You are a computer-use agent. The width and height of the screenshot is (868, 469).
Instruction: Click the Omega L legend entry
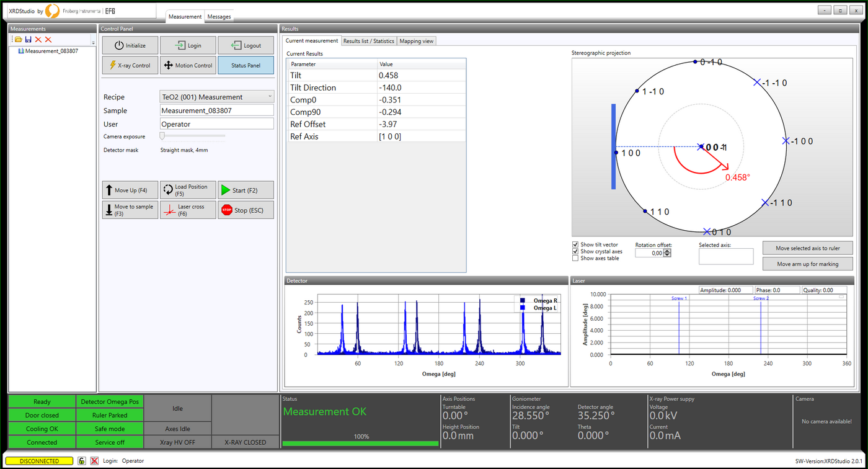pos(538,308)
